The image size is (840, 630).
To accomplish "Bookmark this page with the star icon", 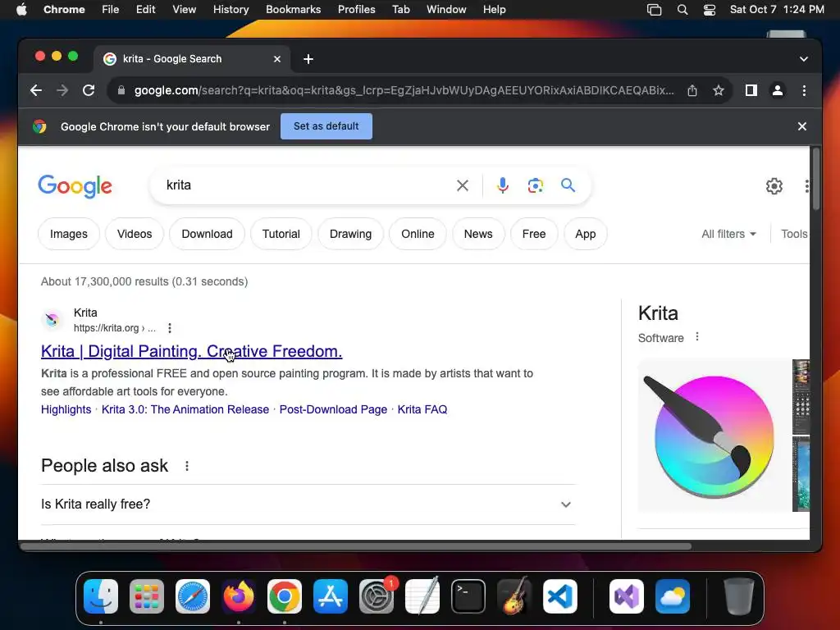I will [x=719, y=90].
